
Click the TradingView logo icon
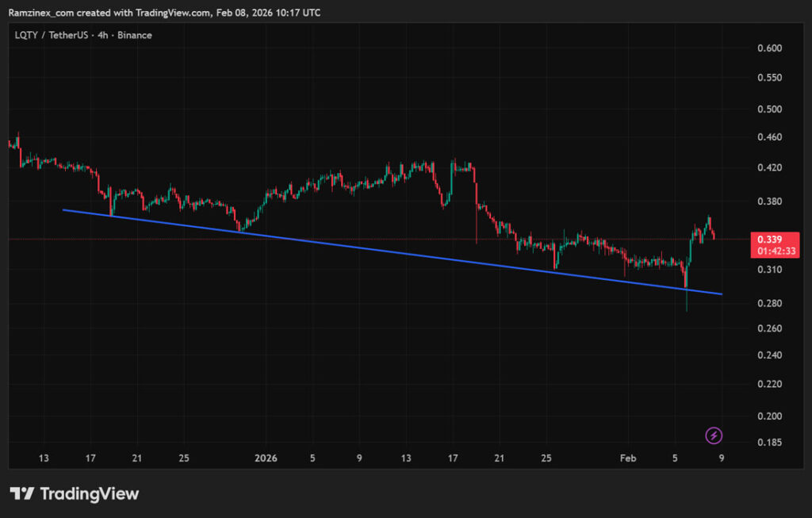pos(21,493)
